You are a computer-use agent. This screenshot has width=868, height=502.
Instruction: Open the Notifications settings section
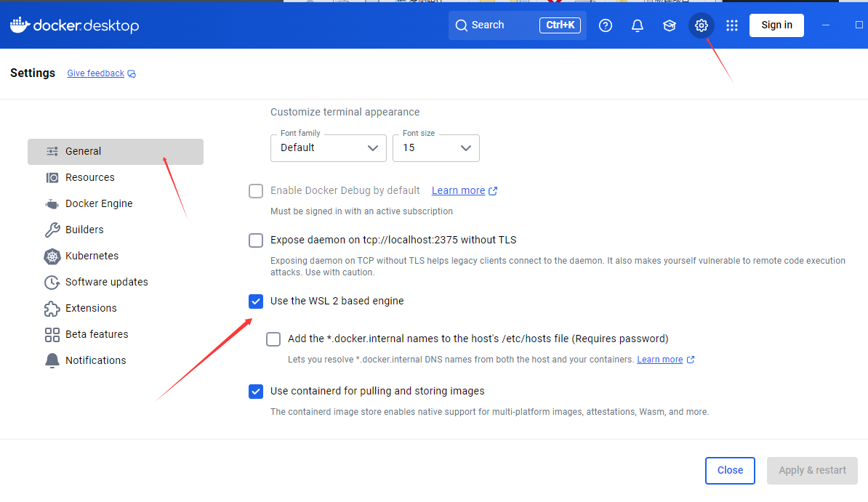(x=116, y=361)
